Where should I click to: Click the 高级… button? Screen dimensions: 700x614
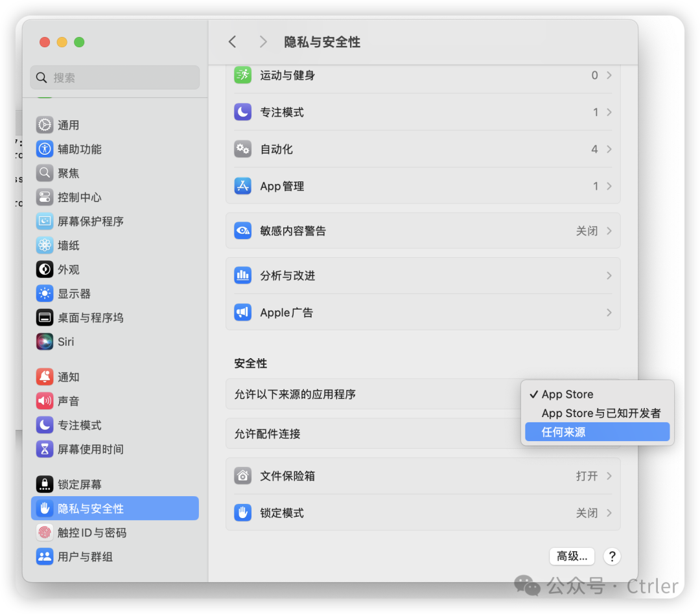572,556
